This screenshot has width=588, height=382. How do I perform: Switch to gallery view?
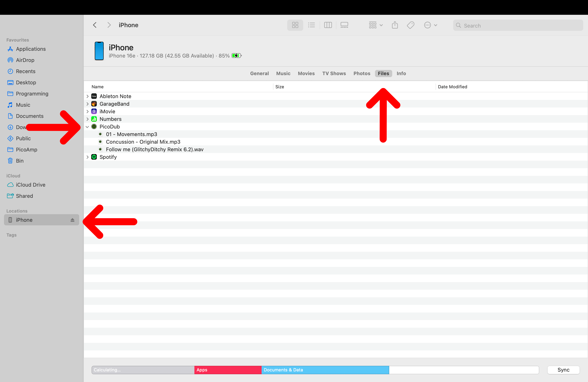tap(344, 25)
